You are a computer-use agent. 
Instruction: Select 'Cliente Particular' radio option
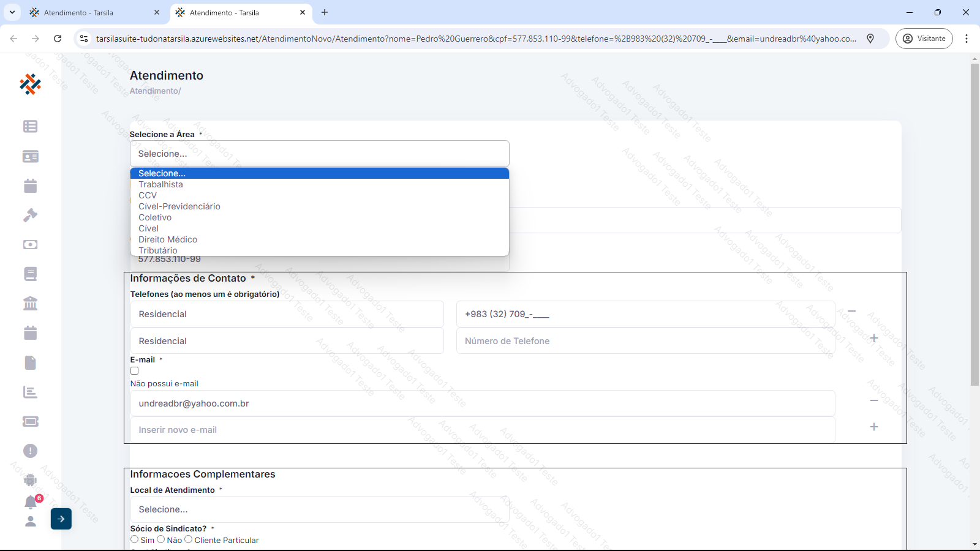point(189,539)
